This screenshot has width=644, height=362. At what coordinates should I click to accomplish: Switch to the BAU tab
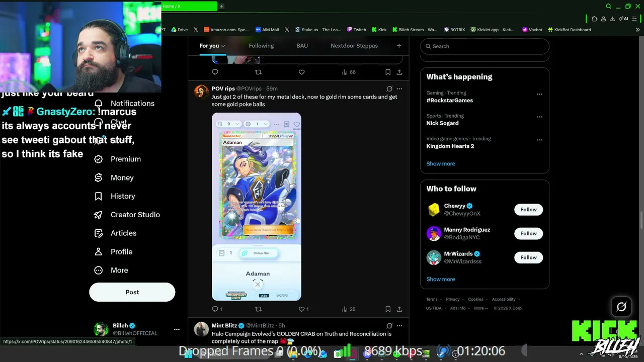302,46
